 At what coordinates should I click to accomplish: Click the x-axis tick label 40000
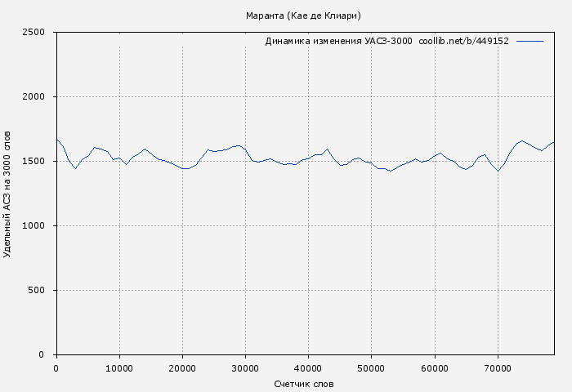[308, 368]
